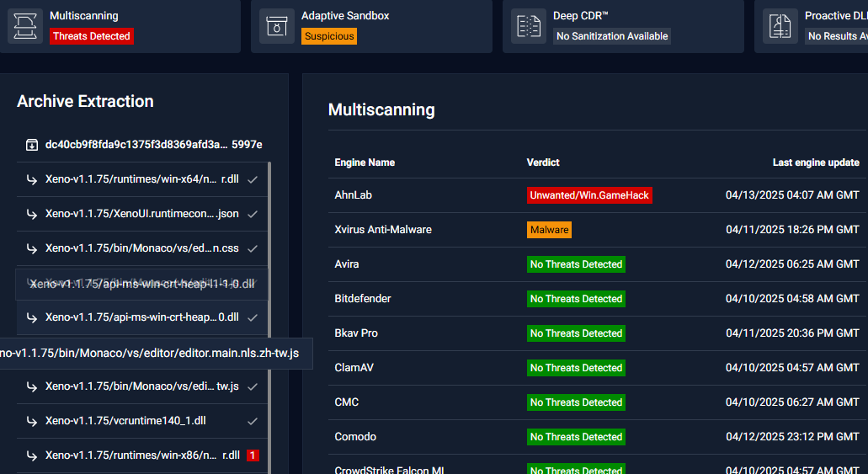This screenshot has width=868, height=474.
Task: Click Malware verdict for Xvirus Anti-Malware
Action: pos(549,230)
